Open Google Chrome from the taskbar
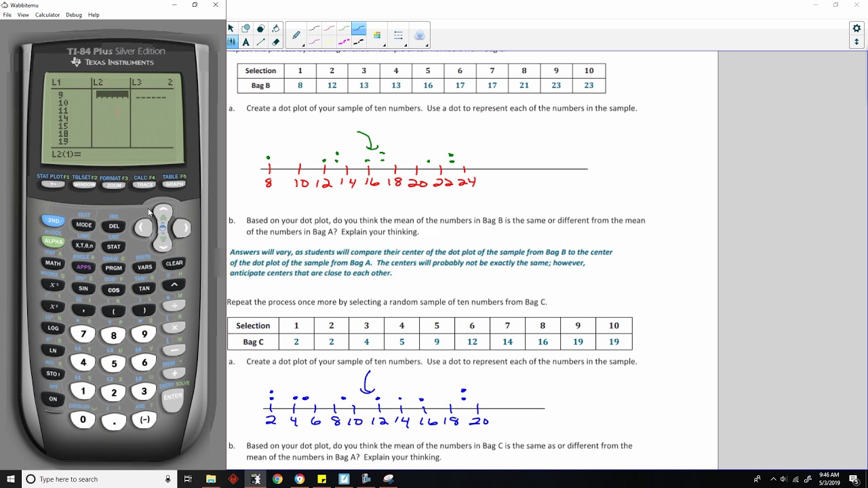868x488 pixels. [x=277, y=479]
